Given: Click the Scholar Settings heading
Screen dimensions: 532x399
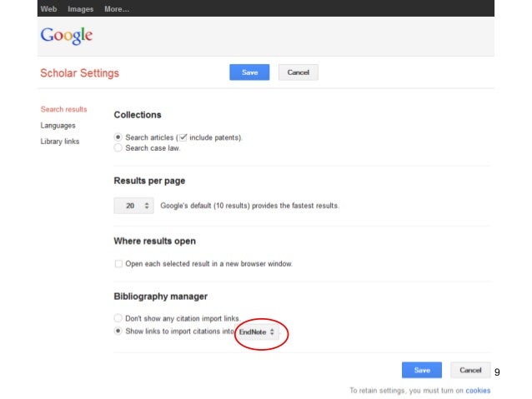Looking at the screenshot, I should pyautogui.click(x=80, y=72).
